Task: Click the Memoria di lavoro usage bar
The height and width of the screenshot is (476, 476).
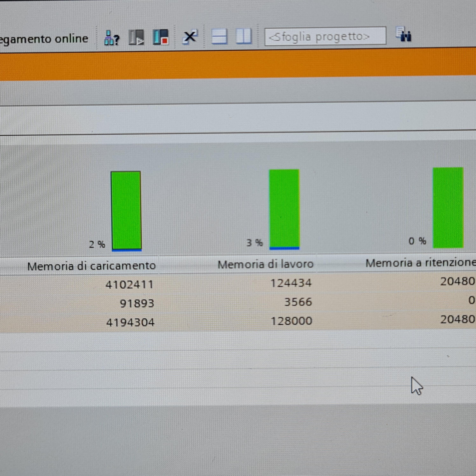Action: point(284,210)
